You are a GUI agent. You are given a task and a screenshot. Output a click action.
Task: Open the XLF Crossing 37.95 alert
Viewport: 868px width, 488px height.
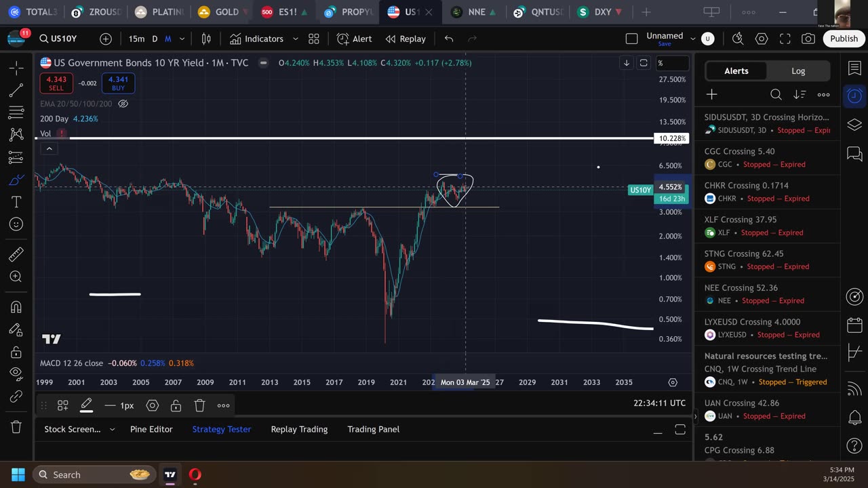pos(767,226)
